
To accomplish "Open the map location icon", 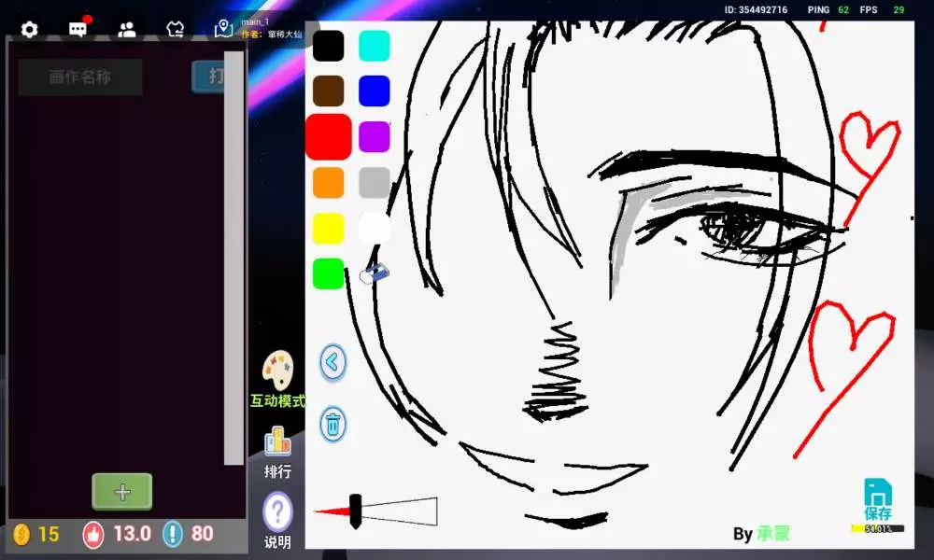I will pos(223,29).
